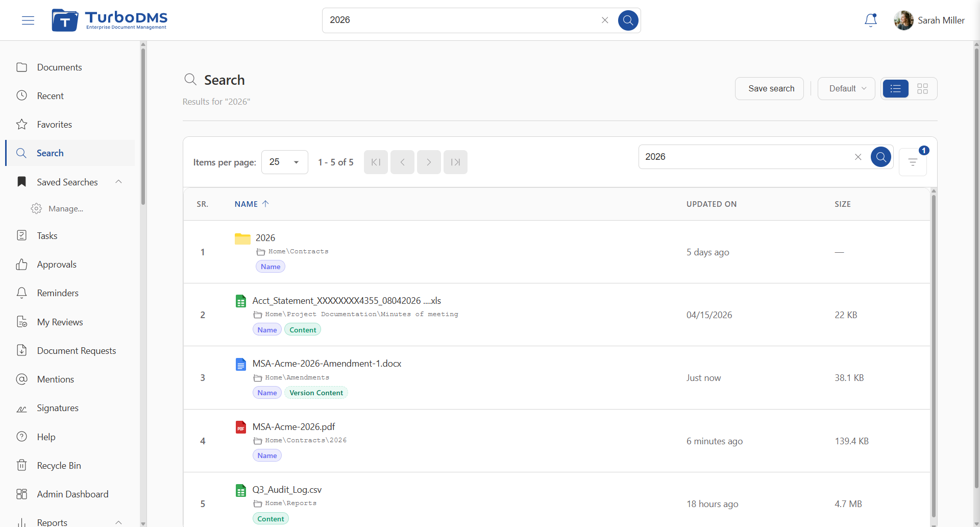Open the Admin Dashboard icon
The width and height of the screenshot is (980, 527).
[21, 494]
